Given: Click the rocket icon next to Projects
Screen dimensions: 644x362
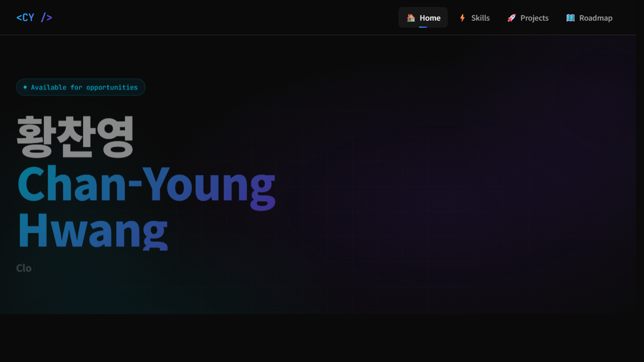Looking at the screenshot, I should (511, 18).
